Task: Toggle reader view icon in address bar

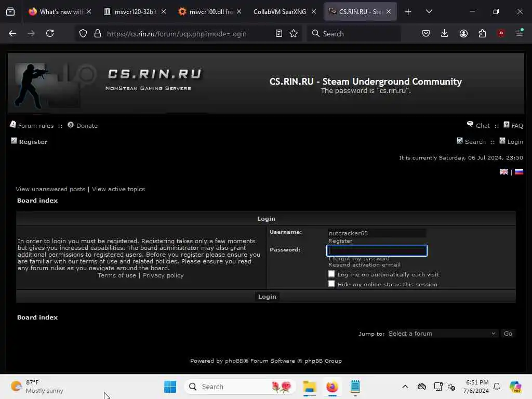Action: tap(279, 34)
